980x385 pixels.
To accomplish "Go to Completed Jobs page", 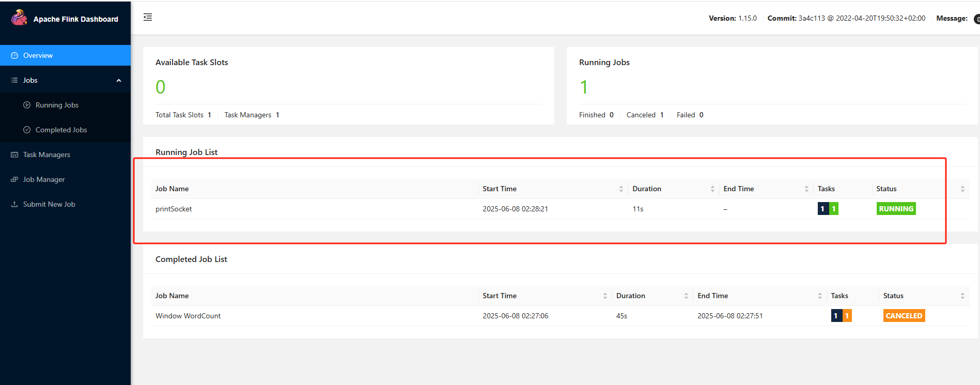I will [65, 130].
